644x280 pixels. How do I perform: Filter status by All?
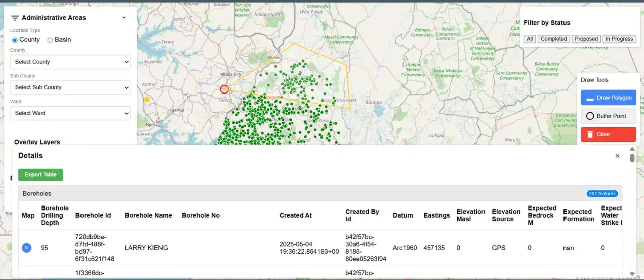530,39
